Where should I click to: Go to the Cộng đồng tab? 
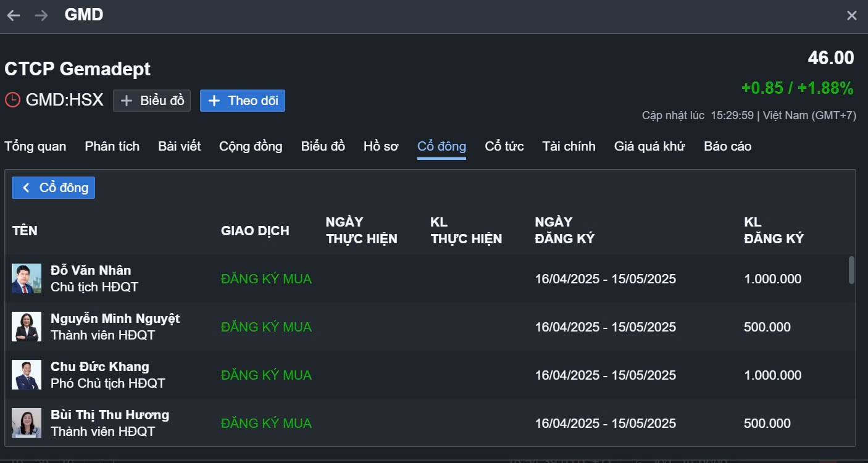point(251,146)
